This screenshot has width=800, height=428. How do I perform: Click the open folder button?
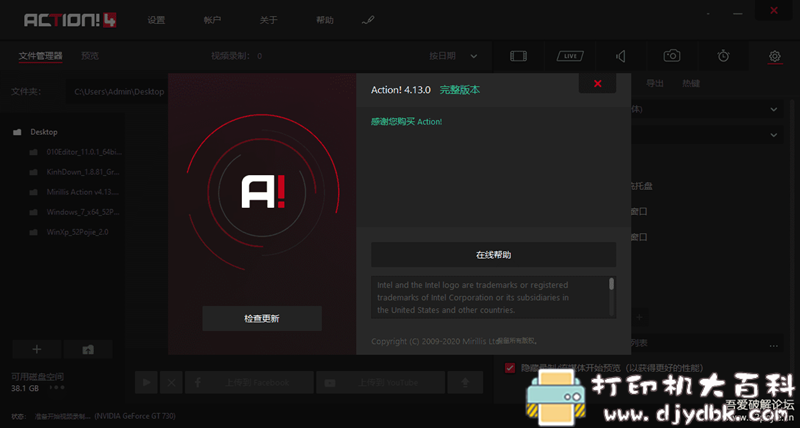click(x=88, y=349)
